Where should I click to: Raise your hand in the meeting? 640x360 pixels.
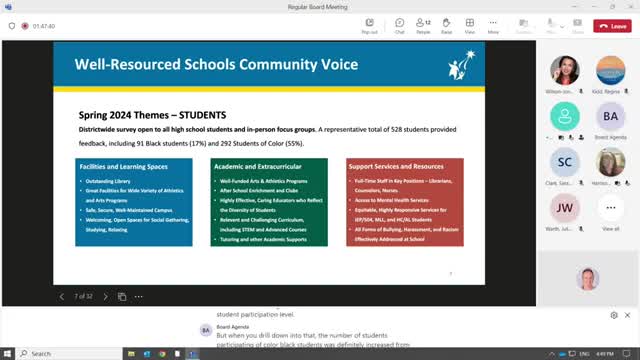click(446, 26)
